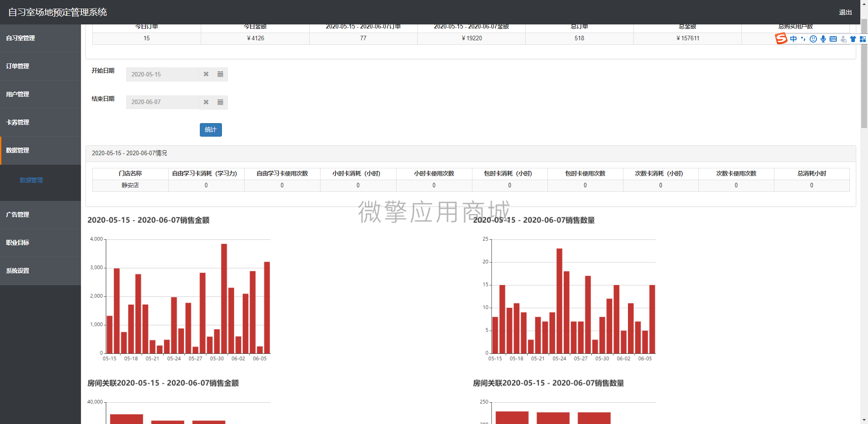Click the page vertical scrollbar thumb
This screenshot has height=424, width=868.
(x=864, y=72)
